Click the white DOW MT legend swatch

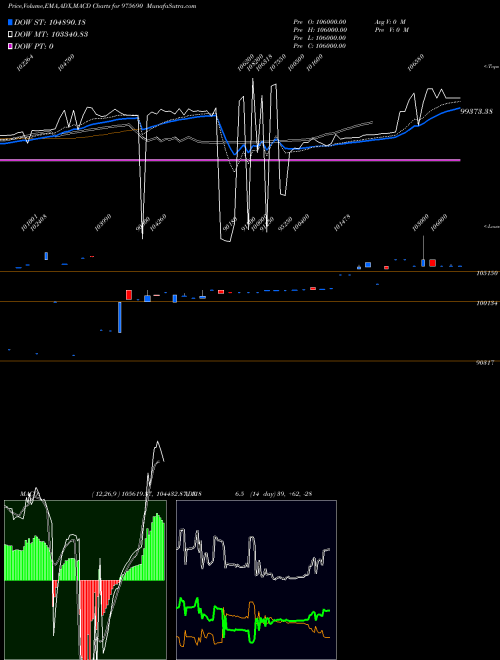click(10, 35)
